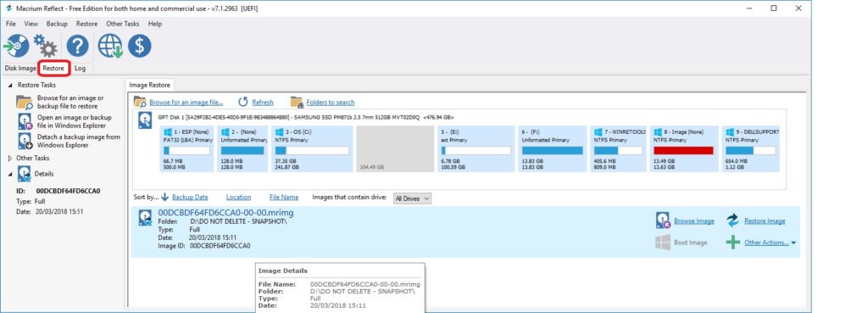Screen dimensions: 868x313
Task: Open the Other Tasks menu
Action: click(123, 24)
